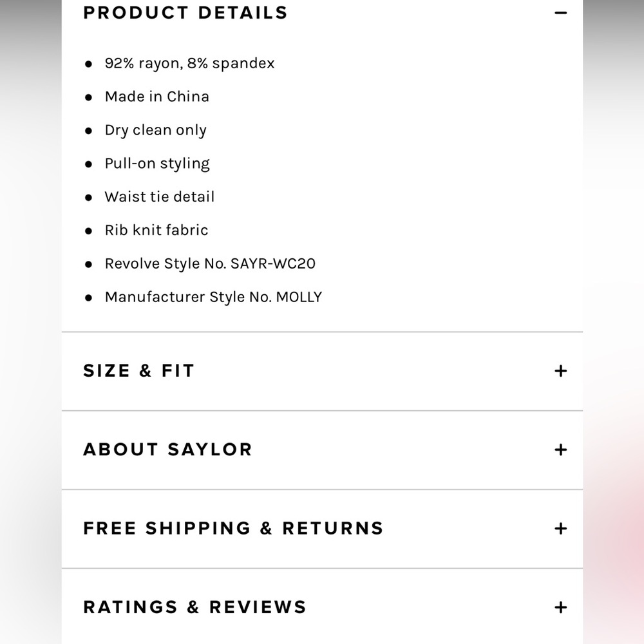Select the Pull-on styling bullet item
Image resolution: width=644 pixels, height=644 pixels.
pos(157,164)
